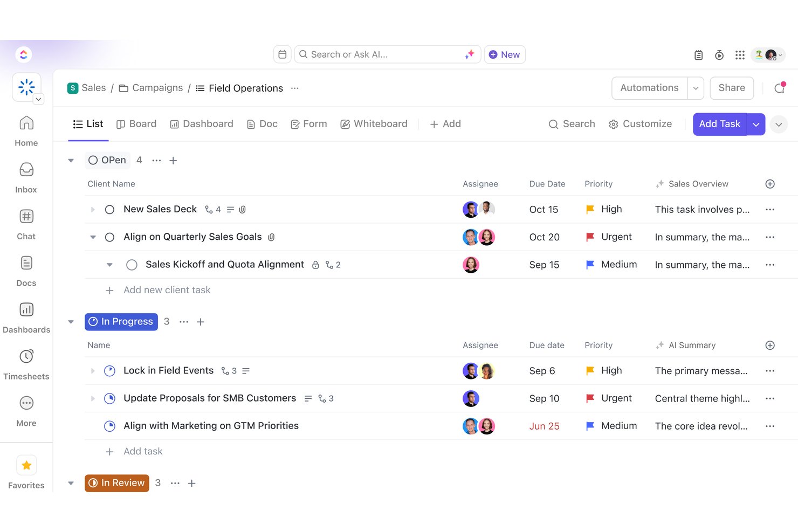Collapse the OPen status group

(x=71, y=161)
